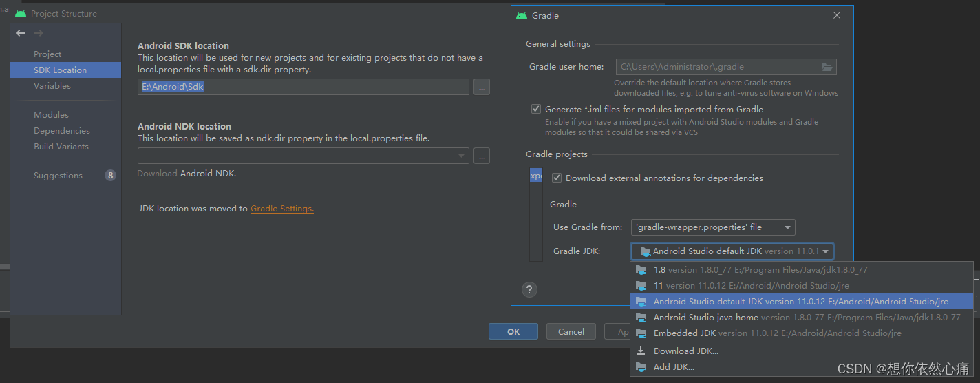Screen dimensions: 980x383
Task: Choose Embedded JDK option
Action: (802, 333)
